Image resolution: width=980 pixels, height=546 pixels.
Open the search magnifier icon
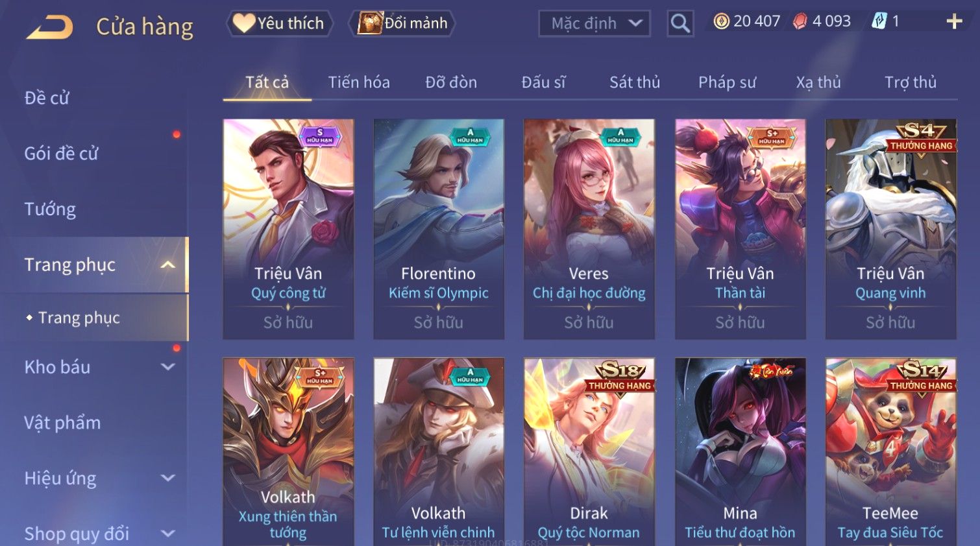pos(680,23)
